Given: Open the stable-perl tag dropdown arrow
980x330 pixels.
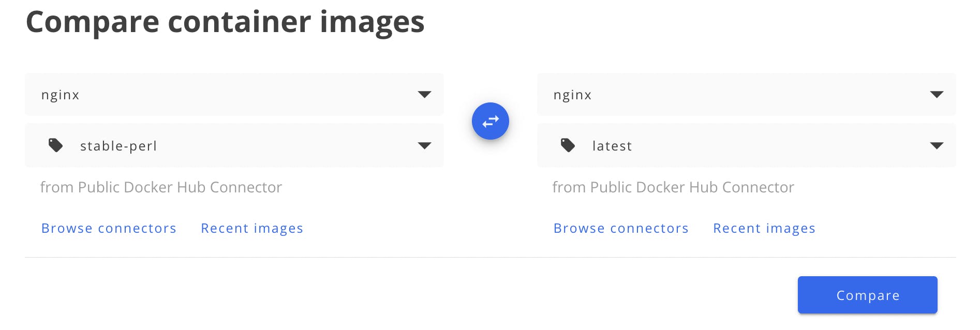Looking at the screenshot, I should coord(424,146).
